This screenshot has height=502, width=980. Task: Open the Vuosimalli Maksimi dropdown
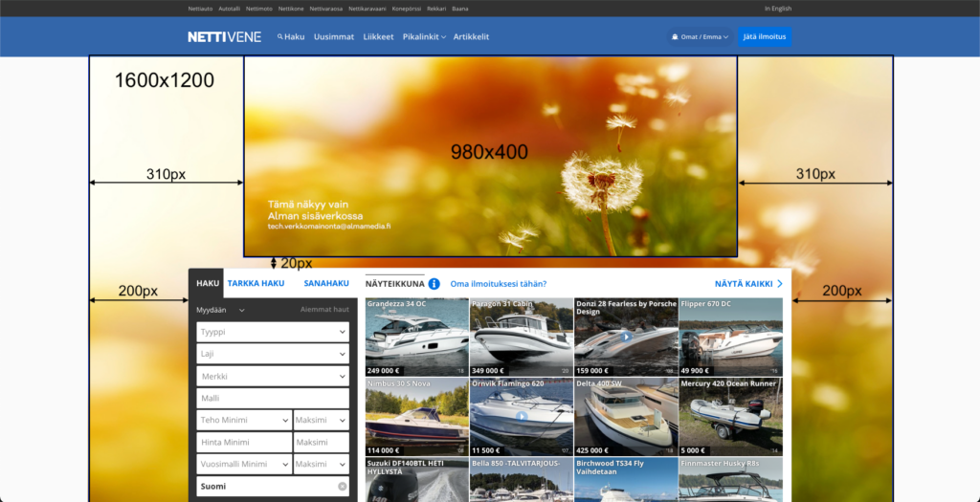point(322,465)
